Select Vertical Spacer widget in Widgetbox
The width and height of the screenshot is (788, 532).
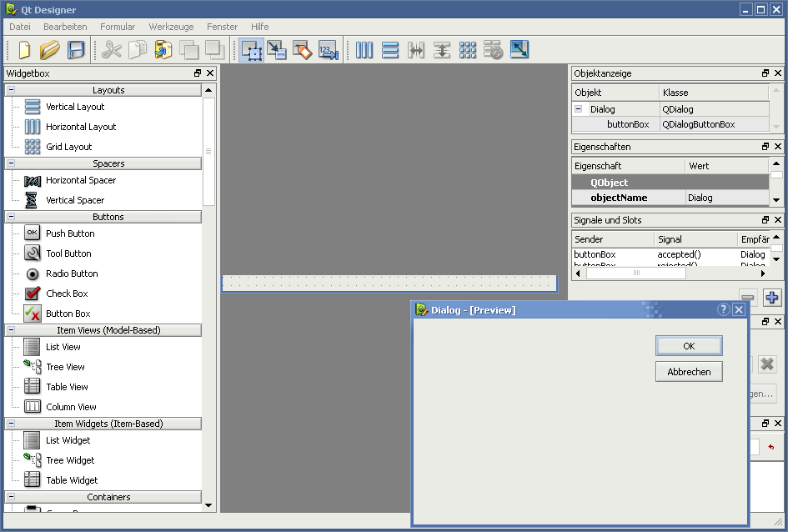coord(75,200)
